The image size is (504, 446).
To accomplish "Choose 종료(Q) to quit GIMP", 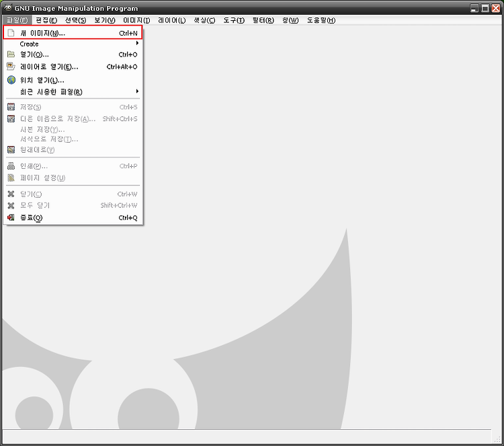I will coord(73,217).
